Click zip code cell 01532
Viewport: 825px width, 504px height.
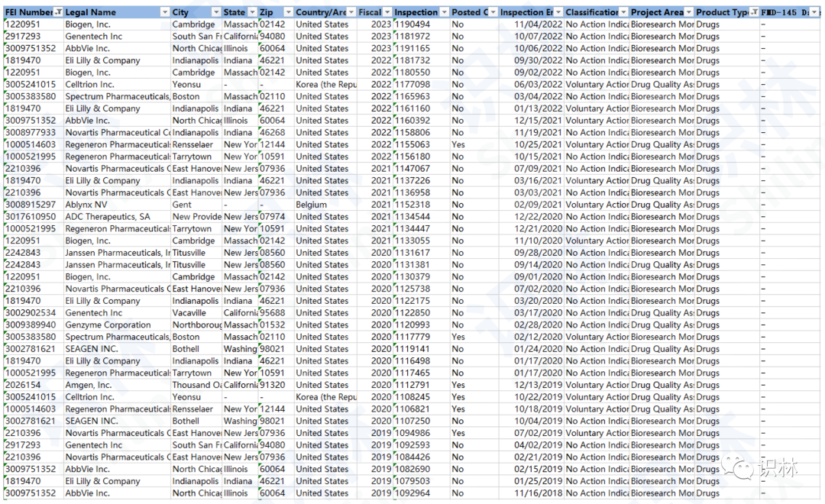[277, 325]
